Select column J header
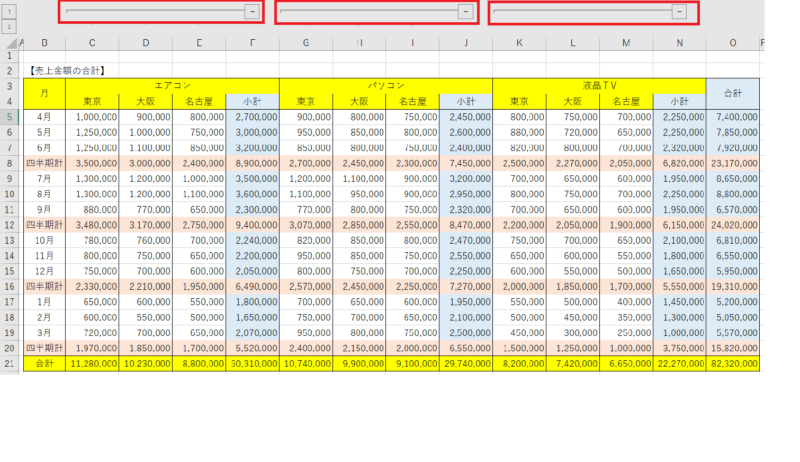 click(466, 43)
